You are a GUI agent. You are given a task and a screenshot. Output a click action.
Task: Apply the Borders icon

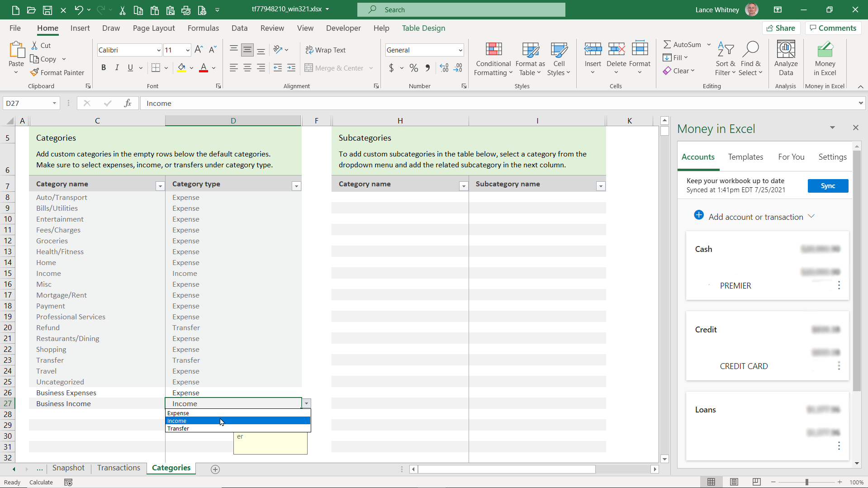[156, 68]
